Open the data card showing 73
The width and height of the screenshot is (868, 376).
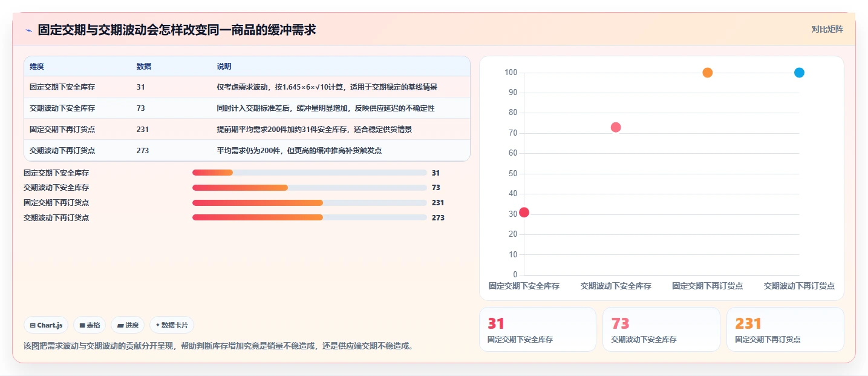[x=661, y=329]
